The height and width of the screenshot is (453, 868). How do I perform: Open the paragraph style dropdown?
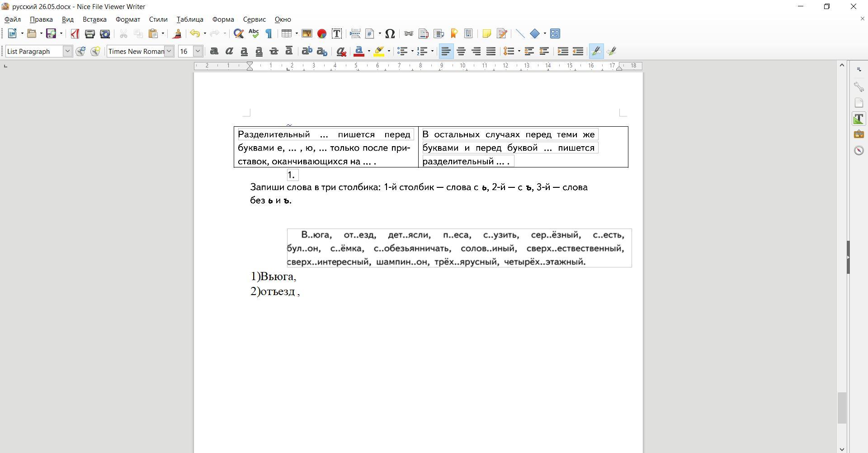(x=67, y=51)
